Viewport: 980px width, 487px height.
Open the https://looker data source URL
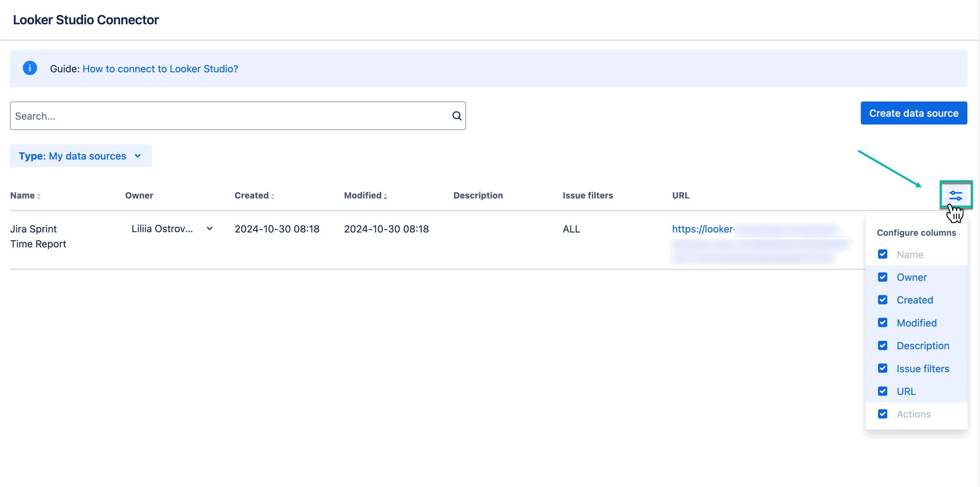703,229
